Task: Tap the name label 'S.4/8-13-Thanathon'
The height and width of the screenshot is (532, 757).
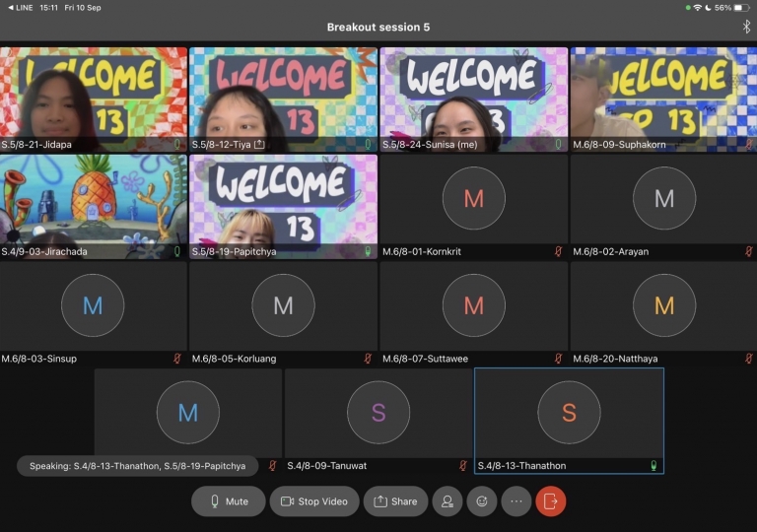Action: [521, 466]
